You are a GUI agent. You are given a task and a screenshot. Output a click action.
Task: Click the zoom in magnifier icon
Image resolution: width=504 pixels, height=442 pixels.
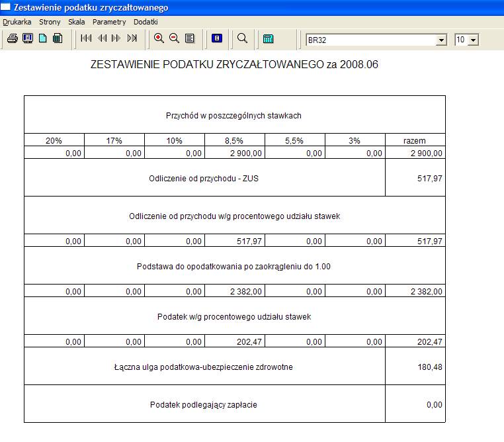coord(159,38)
